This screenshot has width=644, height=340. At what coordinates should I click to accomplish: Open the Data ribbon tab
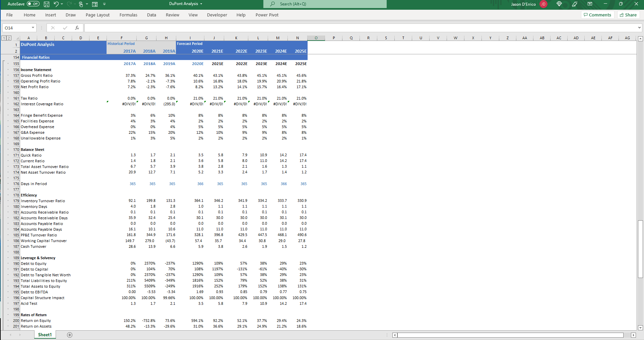pos(151,15)
